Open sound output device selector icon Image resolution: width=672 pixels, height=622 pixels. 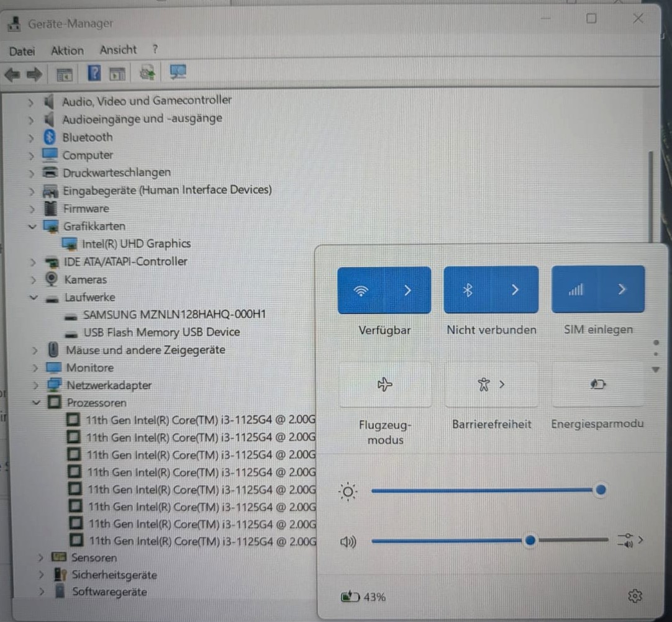(630, 540)
